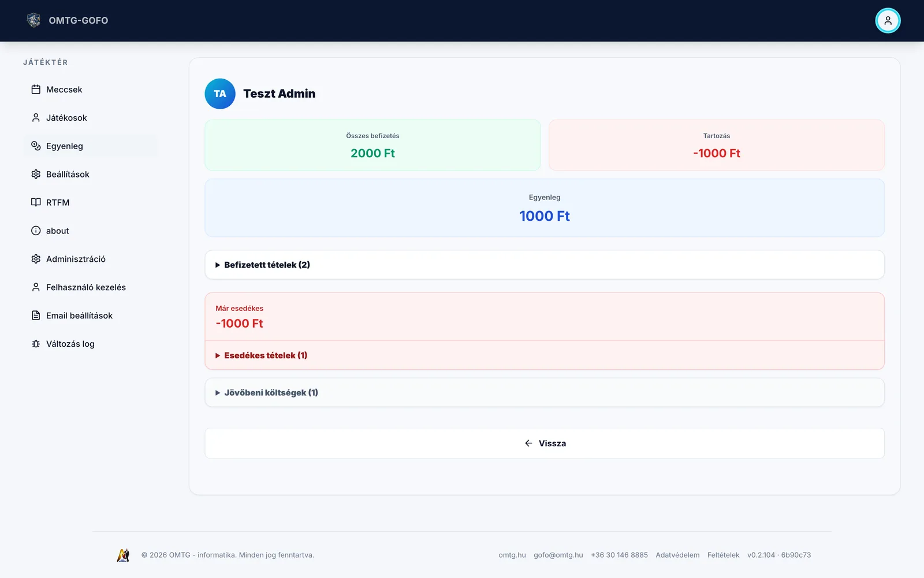The height and width of the screenshot is (578, 924).
Task: Click the document icon beside Email beállítások
Action: pyautogui.click(x=36, y=316)
